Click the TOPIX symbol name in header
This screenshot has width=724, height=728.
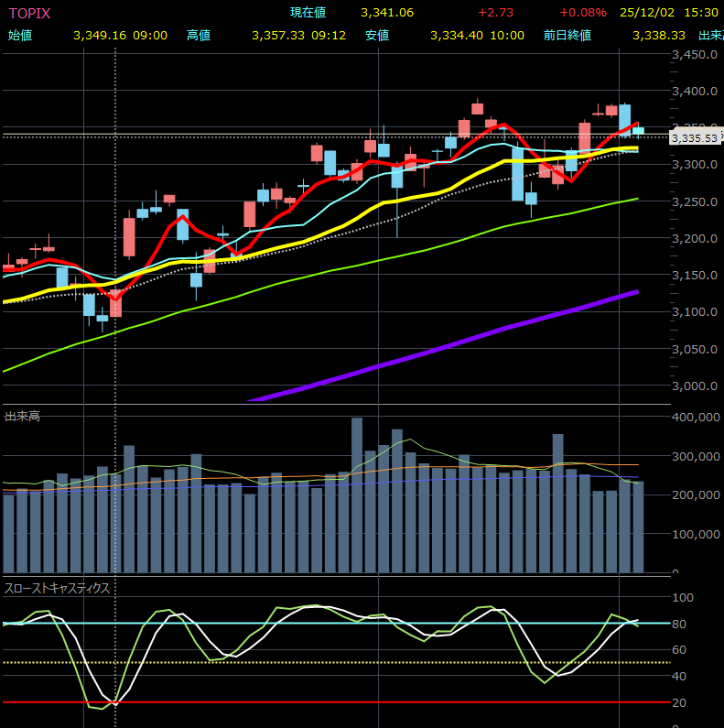coord(29,13)
